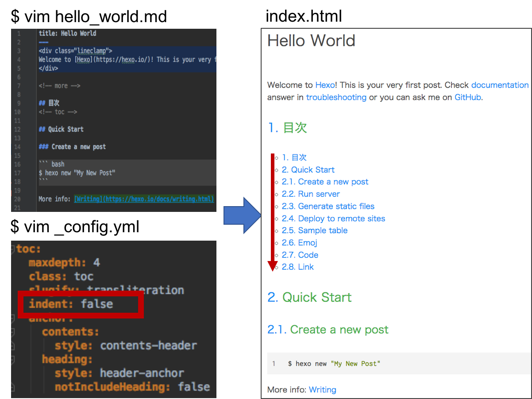Viewport: 532px width, 399px height.
Task: Go to '2.6. Emoj' TOC entry
Action: click(300, 243)
